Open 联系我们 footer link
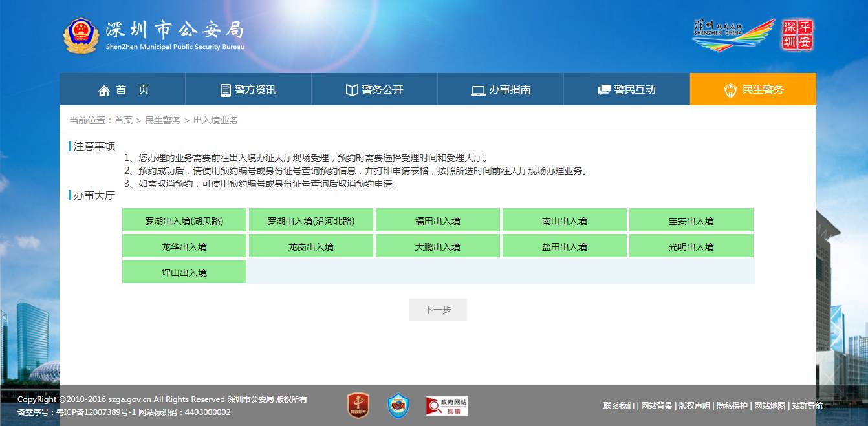868x426 pixels. [x=618, y=406]
